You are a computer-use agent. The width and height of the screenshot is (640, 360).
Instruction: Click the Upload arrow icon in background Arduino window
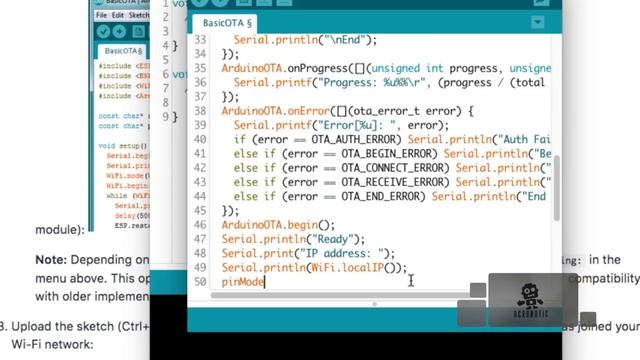coord(120,31)
